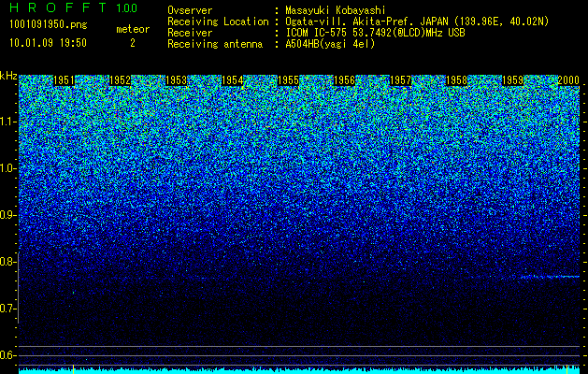Click the 2000 time marker label
588x374 pixels.
(x=568, y=80)
